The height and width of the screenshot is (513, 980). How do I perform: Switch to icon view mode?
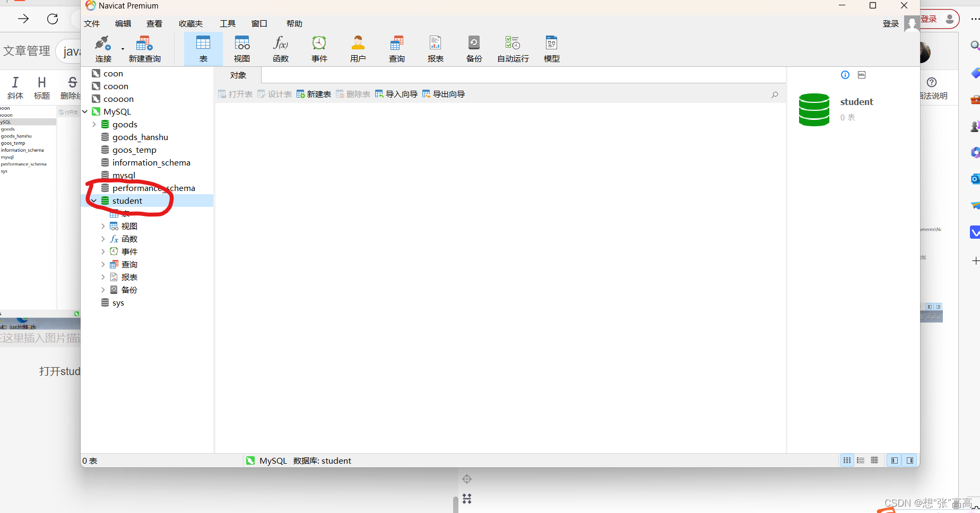point(847,460)
